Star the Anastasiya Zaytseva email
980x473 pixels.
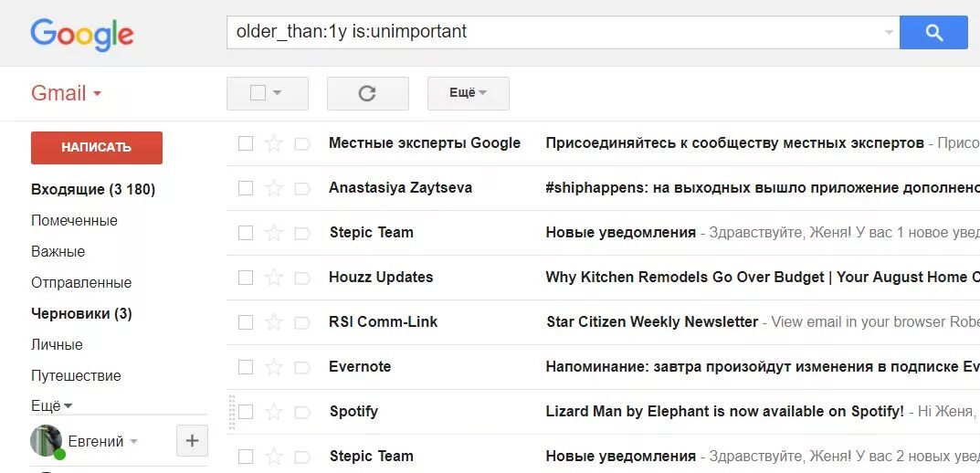click(273, 188)
